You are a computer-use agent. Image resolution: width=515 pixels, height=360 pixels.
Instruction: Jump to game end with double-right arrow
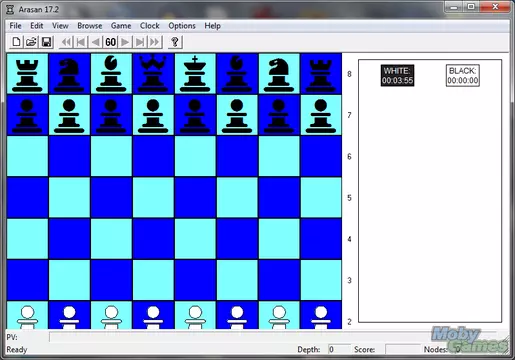click(155, 42)
